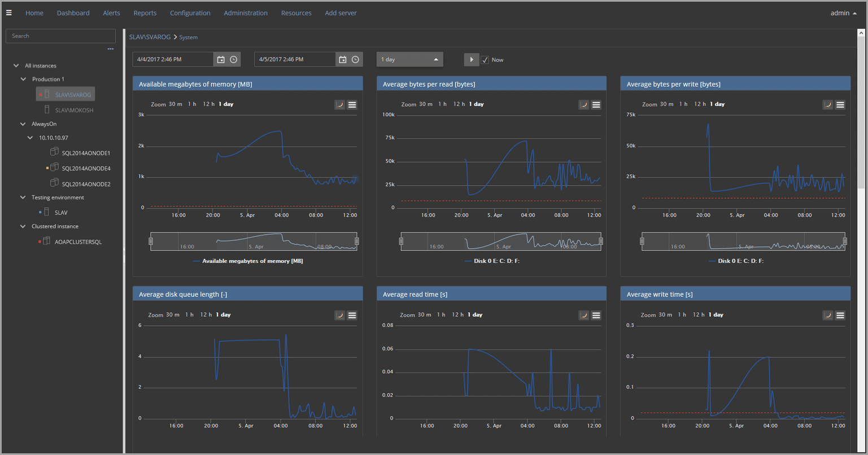
Task: Click left navigator handle on memory chart
Action: click(x=151, y=241)
